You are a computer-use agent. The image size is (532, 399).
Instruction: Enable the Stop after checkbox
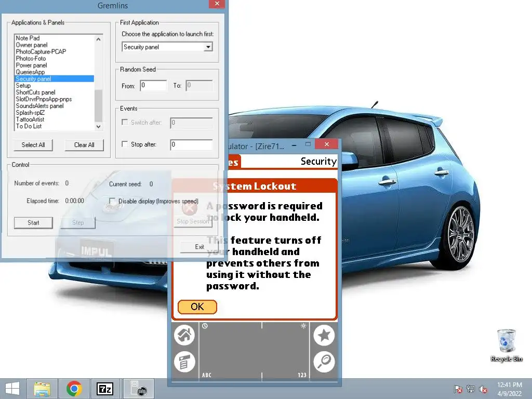[125, 144]
